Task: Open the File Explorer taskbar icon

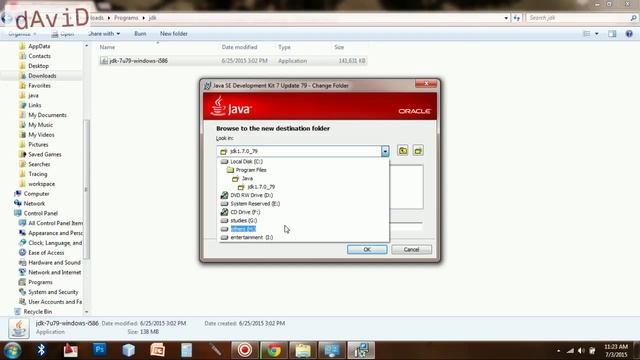Action: (303, 350)
